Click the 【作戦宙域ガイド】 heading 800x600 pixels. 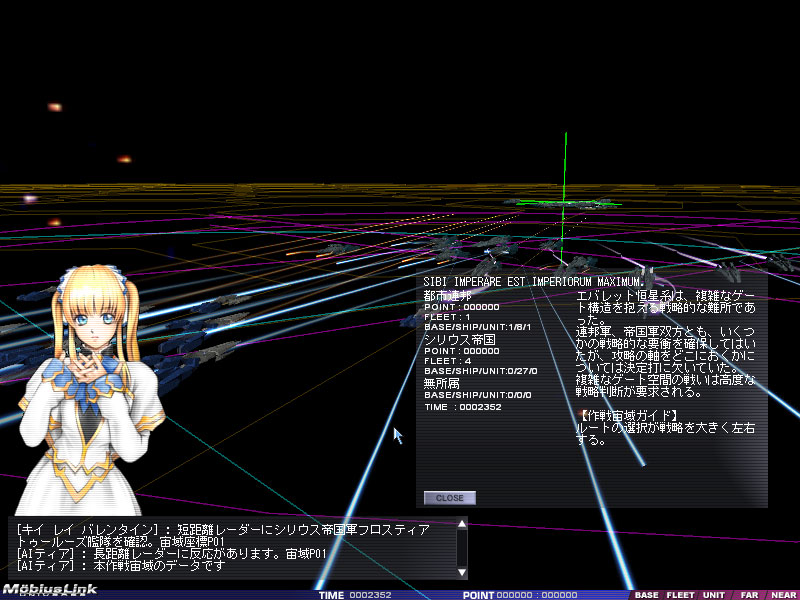[x=630, y=415]
